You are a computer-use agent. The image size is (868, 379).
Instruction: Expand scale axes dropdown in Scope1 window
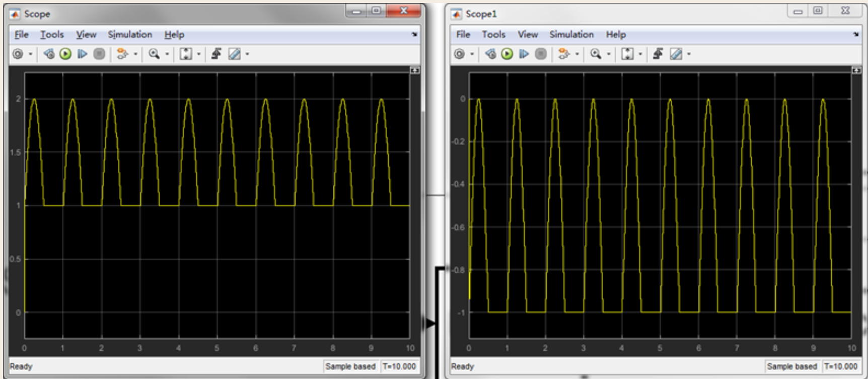pos(640,54)
